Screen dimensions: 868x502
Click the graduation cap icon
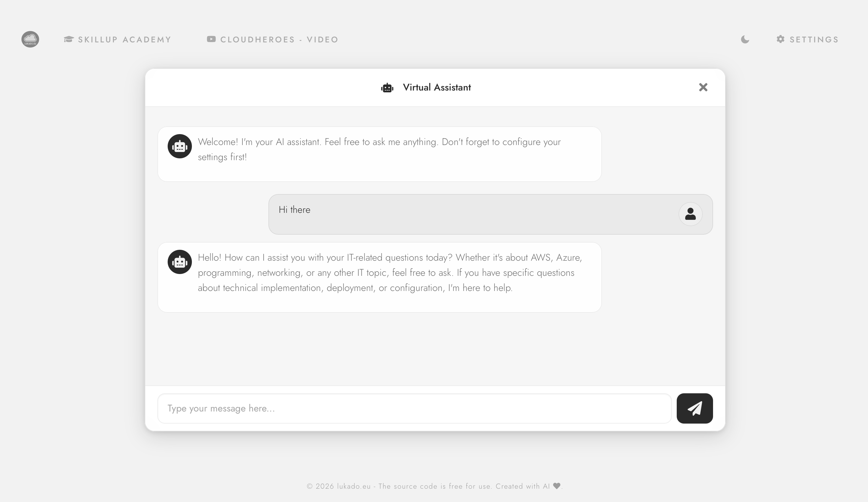pyautogui.click(x=68, y=39)
